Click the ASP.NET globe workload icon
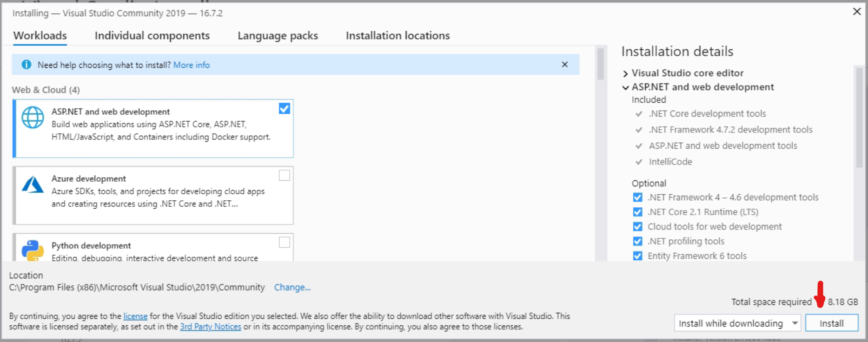 pos(33,118)
